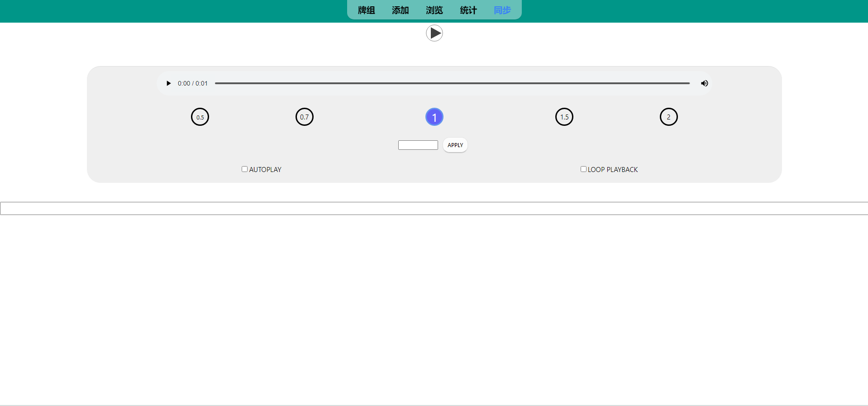868x406 pixels.
Task: Click the APPLY button
Action: tap(455, 145)
